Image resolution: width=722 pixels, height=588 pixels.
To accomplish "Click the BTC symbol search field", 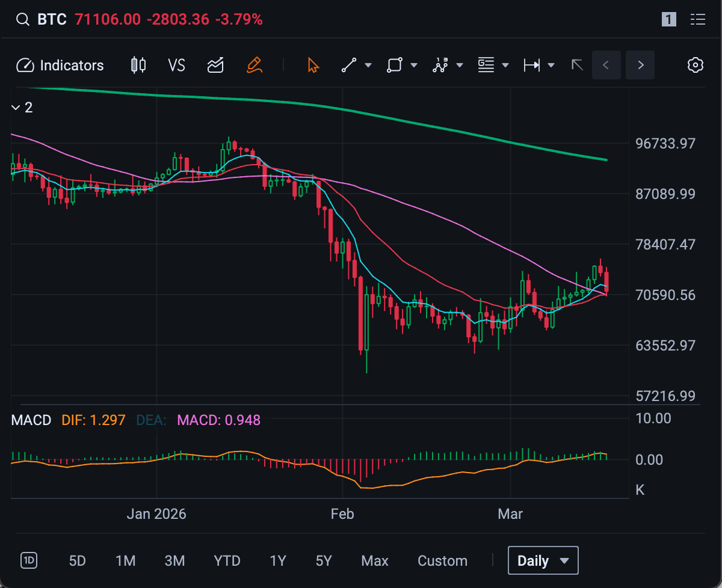I will point(52,20).
